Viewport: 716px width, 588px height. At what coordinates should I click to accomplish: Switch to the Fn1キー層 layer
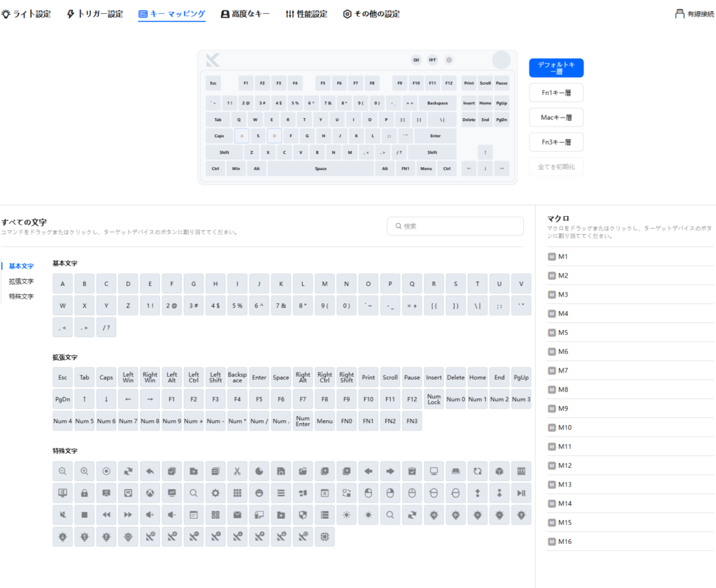(556, 93)
